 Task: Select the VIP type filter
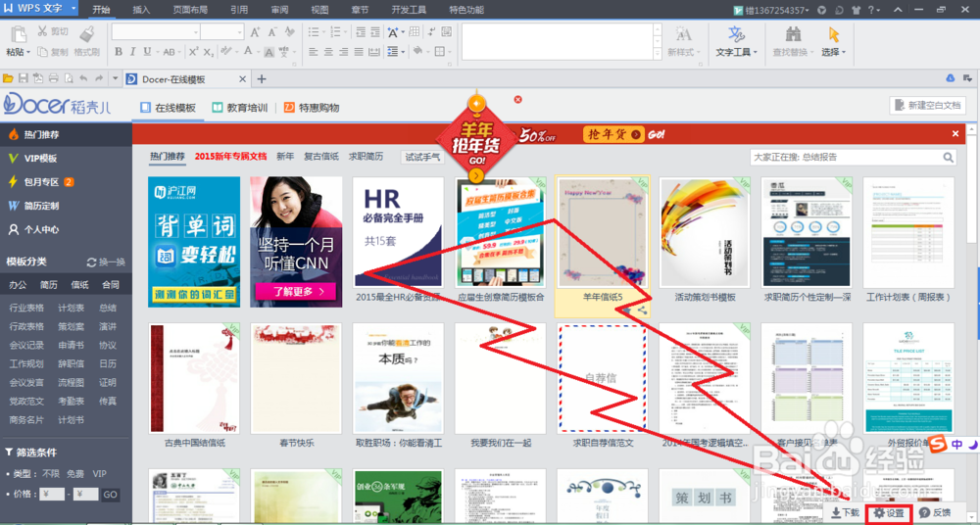coord(99,474)
